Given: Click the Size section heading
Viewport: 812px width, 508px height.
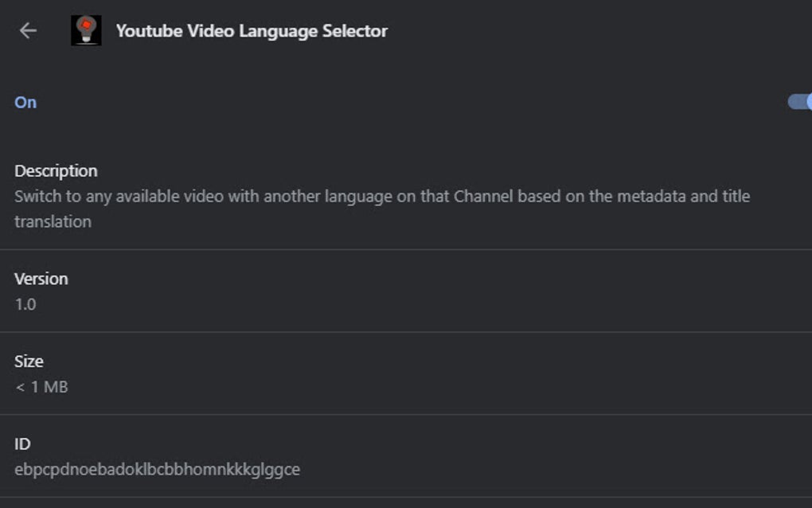Looking at the screenshot, I should (30, 361).
